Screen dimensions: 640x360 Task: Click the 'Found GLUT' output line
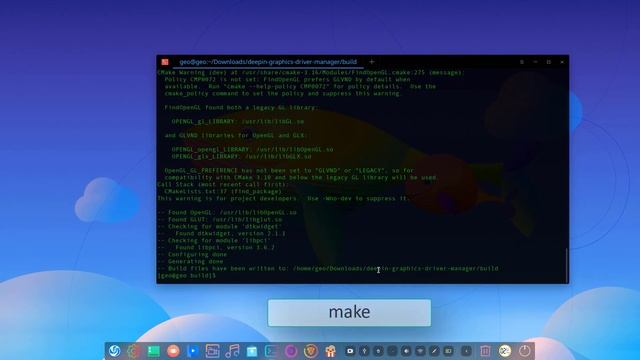[x=220, y=219]
